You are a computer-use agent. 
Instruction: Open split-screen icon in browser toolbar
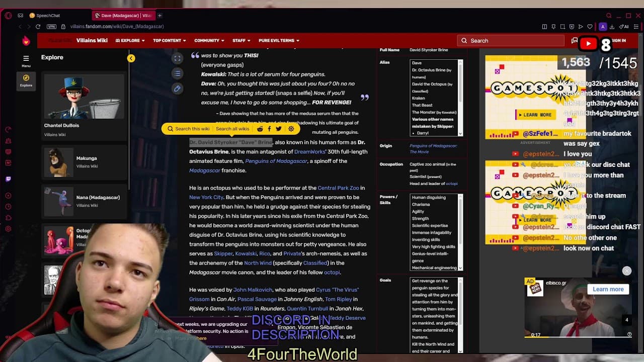click(x=544, y=26)
